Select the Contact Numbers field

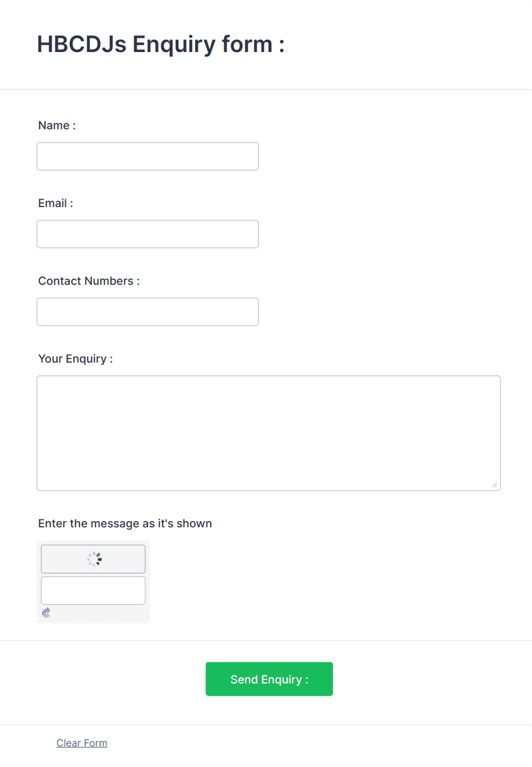coord(147,312)
